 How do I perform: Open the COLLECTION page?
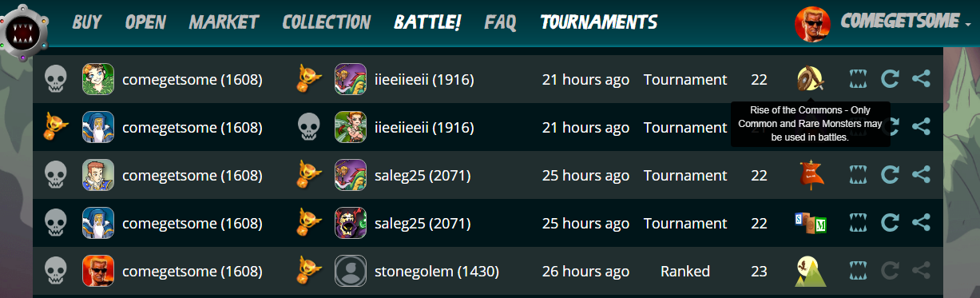326,22
